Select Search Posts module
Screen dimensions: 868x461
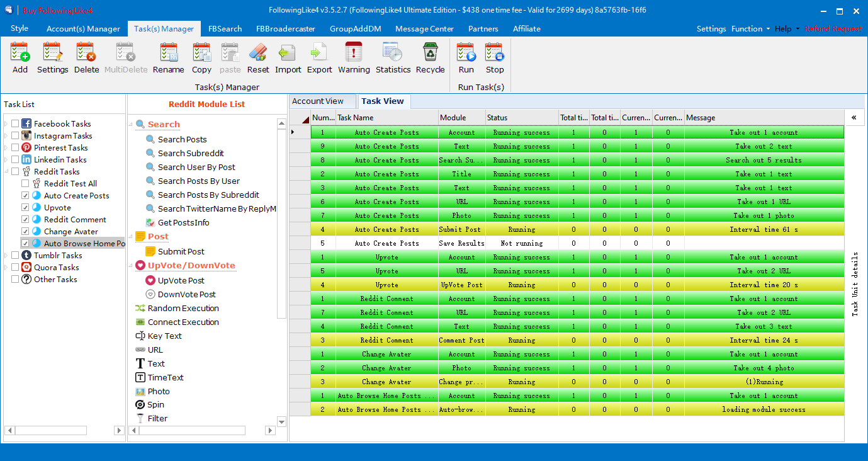182,139
